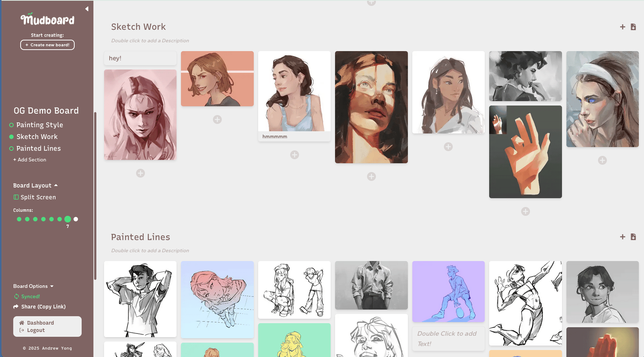644x357 pixels.
Task: Click the Mudboard logo
Action: 47,19
